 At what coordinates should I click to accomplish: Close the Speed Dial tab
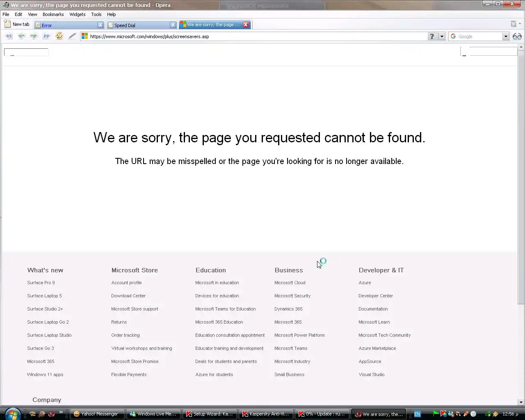173,25
